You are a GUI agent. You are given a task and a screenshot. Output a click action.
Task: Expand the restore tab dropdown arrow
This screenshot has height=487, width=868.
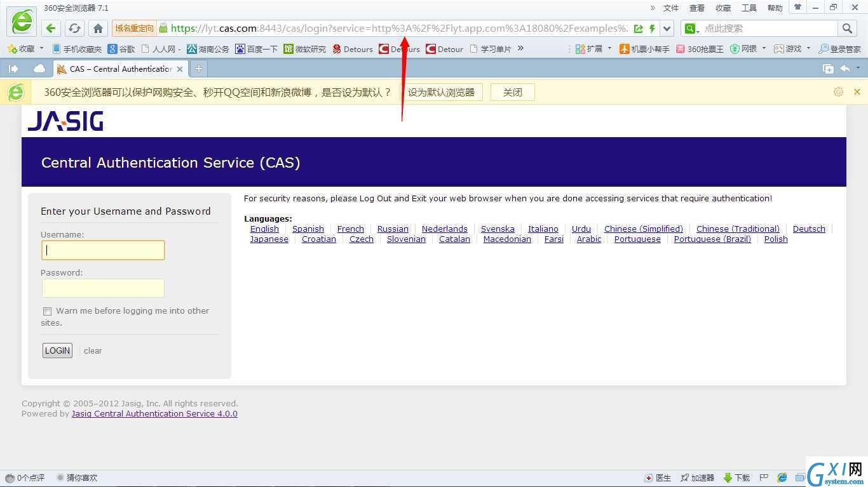coord(858,69)
